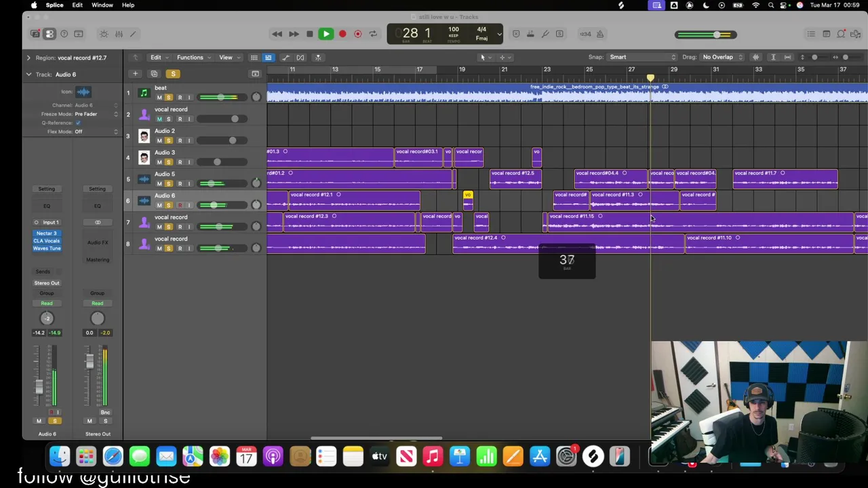Click the horizontal auto zoom icon

click(787, 58)
